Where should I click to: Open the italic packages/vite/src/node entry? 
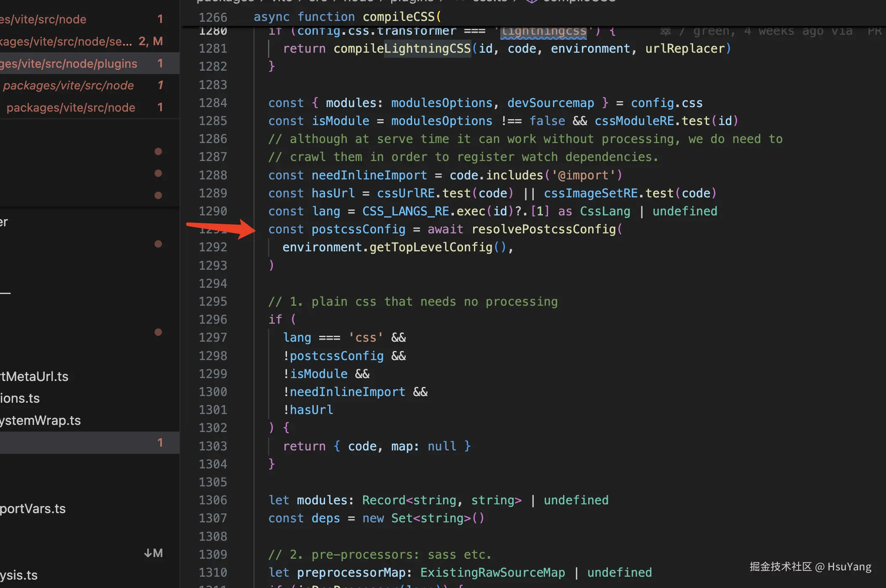69,85
